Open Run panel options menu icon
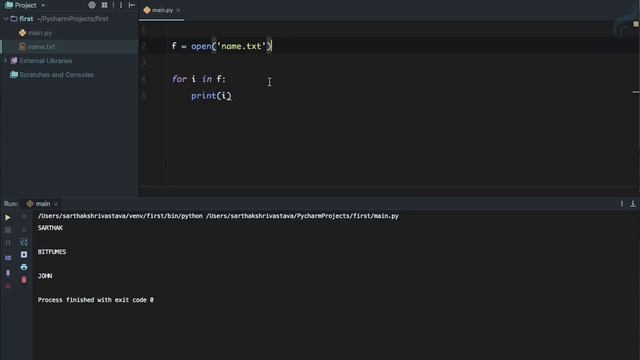640x360 pixels. (x=622, y=203)
